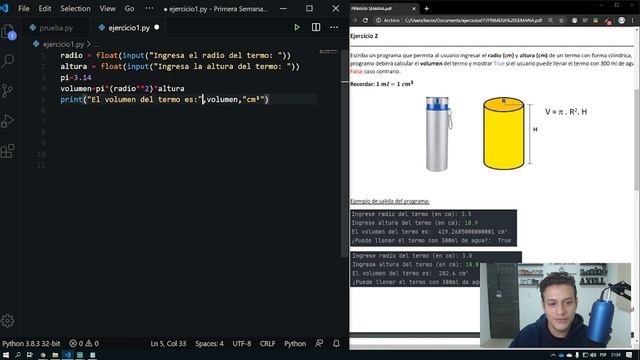Click the VS Code logo icon

pyautogui.click(x=4, y=8)
